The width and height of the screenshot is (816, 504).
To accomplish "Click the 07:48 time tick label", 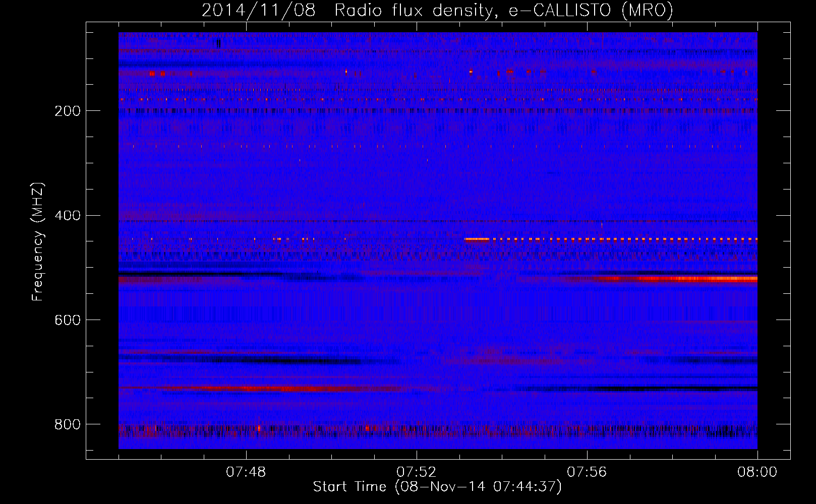I will coord(246,472).
